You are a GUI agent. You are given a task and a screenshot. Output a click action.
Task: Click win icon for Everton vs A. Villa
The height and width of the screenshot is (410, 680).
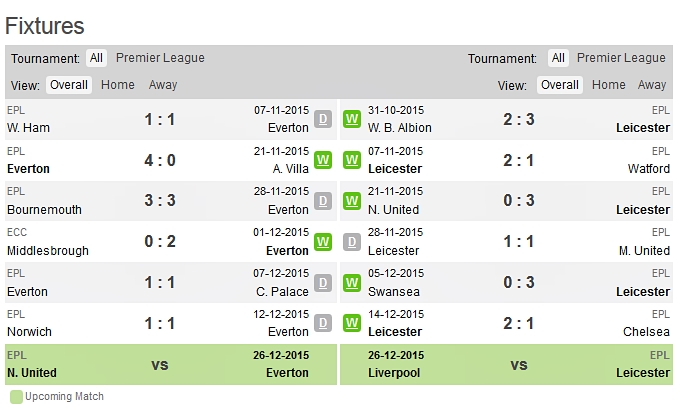pos(323,160)
